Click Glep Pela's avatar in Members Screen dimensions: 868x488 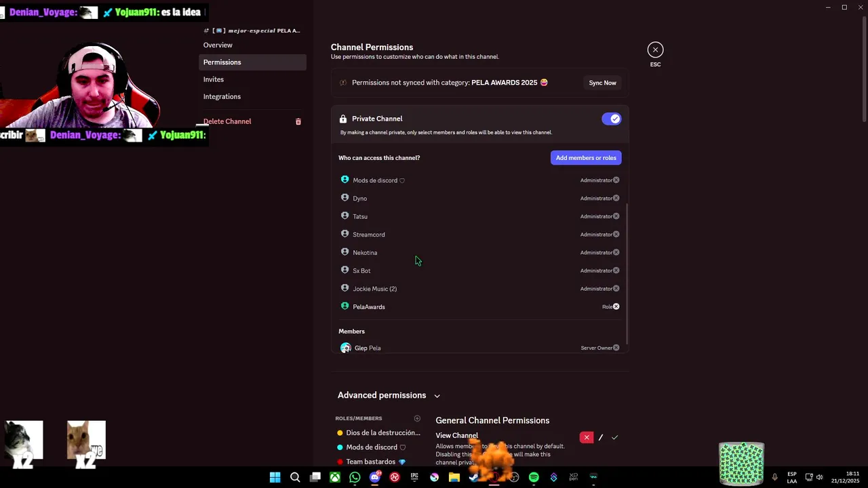(346, 348)
